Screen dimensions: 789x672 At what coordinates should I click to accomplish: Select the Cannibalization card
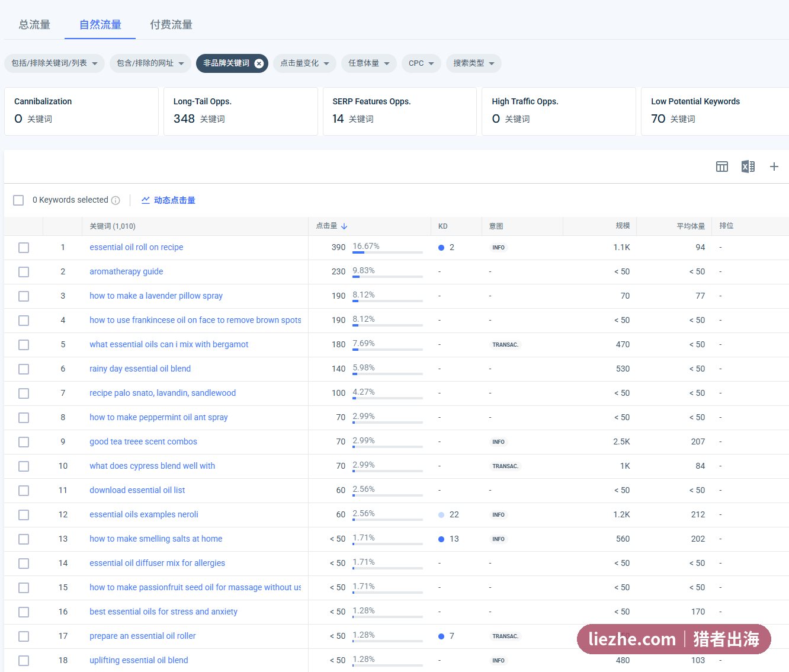[x=81, y=111]
